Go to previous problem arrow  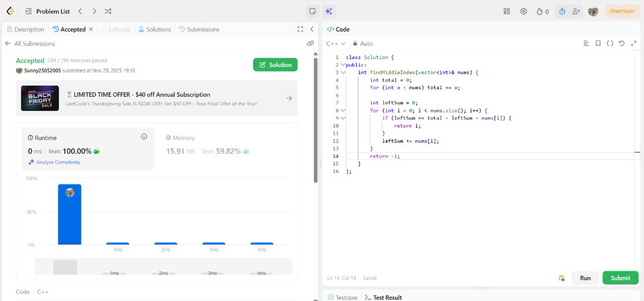point(79,11)
